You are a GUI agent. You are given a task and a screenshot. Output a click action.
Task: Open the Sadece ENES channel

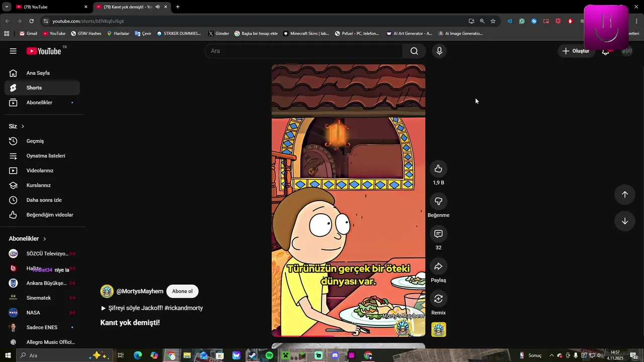(x=42, y=327)
